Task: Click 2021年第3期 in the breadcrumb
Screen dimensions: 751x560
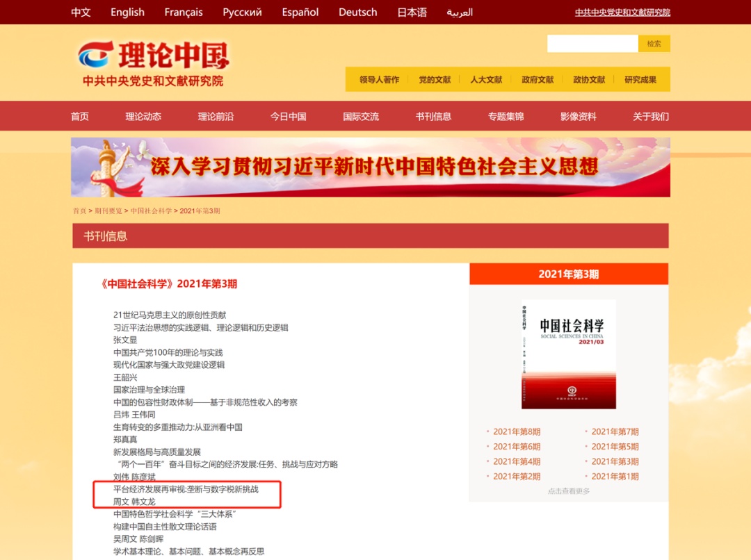Action: 200,211
